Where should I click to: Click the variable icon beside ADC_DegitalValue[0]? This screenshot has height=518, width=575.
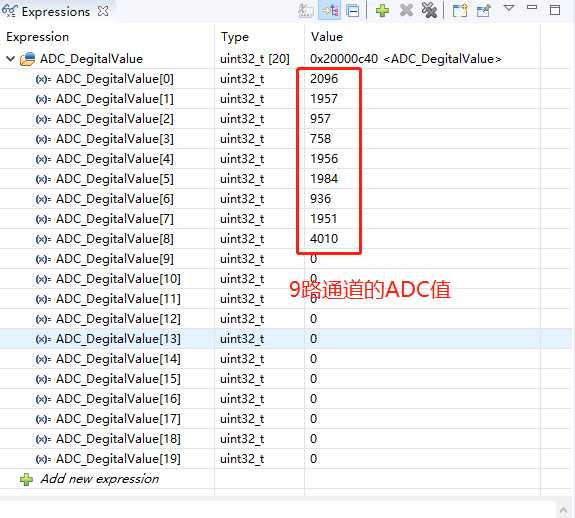[43, 79]
